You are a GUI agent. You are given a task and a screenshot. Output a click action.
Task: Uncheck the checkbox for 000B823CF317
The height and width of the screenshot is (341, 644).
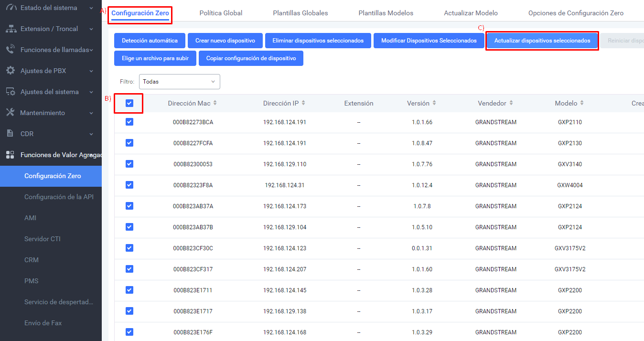pos(129,269)
